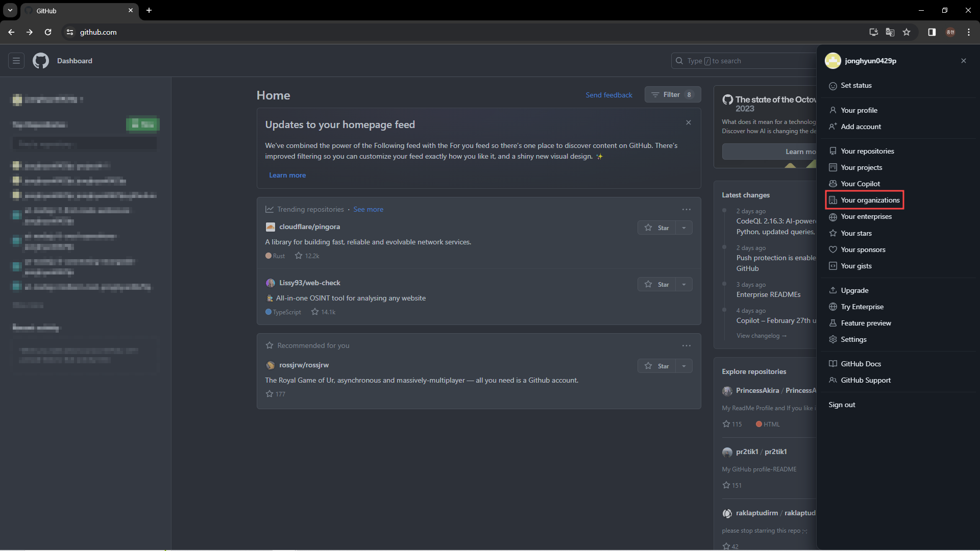Screen dimensions: 980x551
Task: Click the translate page icon
Action: pyautogui.click(x=890, y=32)
